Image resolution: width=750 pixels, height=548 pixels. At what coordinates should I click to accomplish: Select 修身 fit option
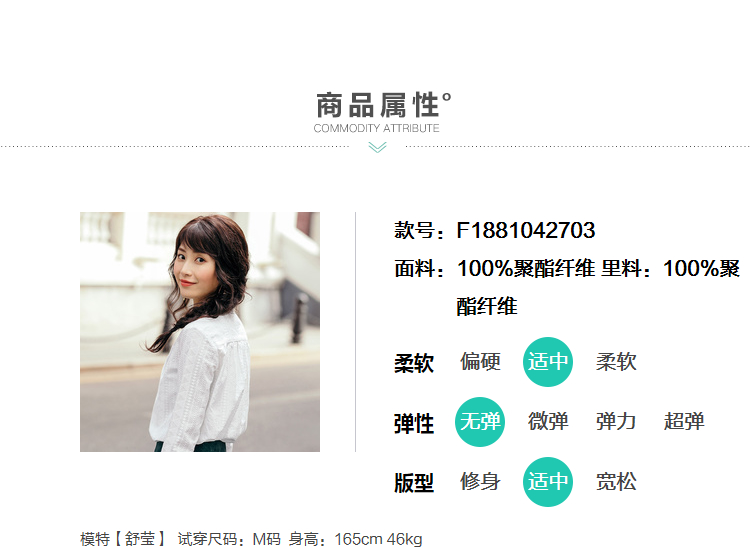(x=480, y=482)
